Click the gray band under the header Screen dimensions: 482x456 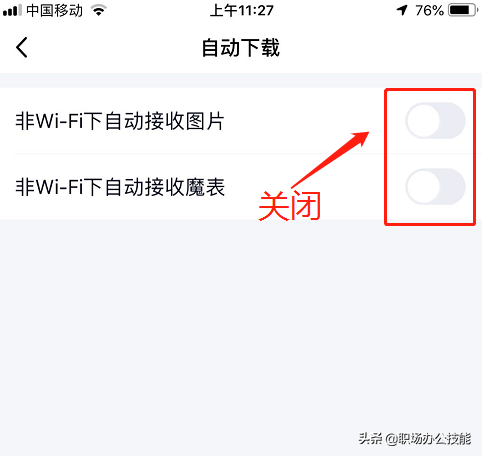tap(241, 80)
